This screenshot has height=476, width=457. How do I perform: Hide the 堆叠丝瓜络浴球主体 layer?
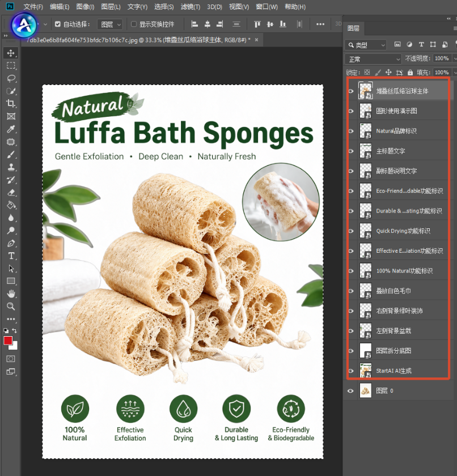point(351,91)
